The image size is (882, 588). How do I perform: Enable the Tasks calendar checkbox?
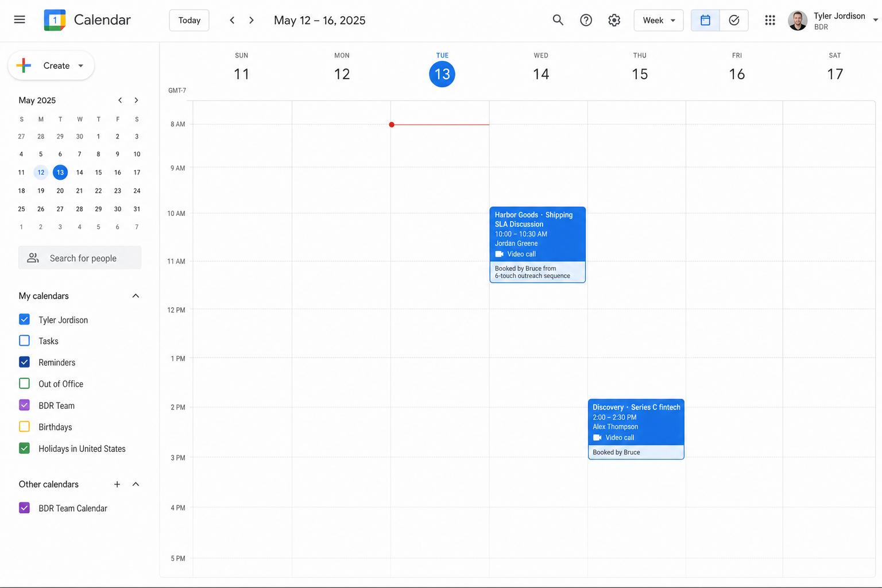(24, 341)
